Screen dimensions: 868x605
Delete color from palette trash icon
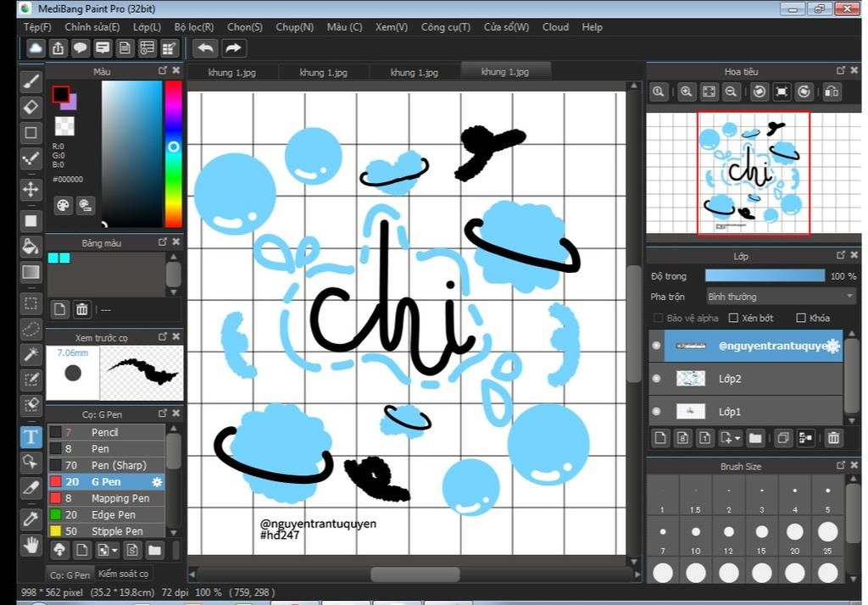(82, 309)
